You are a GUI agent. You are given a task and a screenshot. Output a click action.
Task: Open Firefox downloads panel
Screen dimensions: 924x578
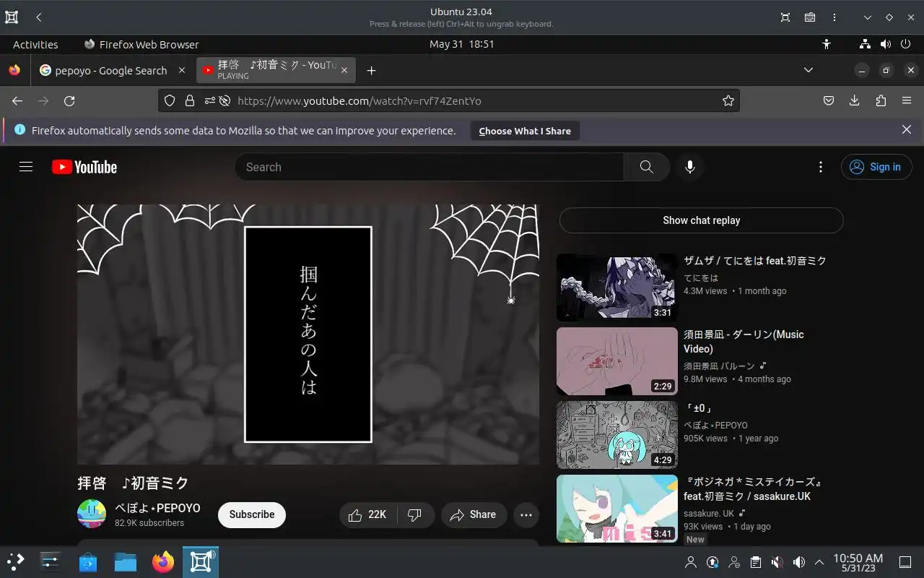coord(855,101)
